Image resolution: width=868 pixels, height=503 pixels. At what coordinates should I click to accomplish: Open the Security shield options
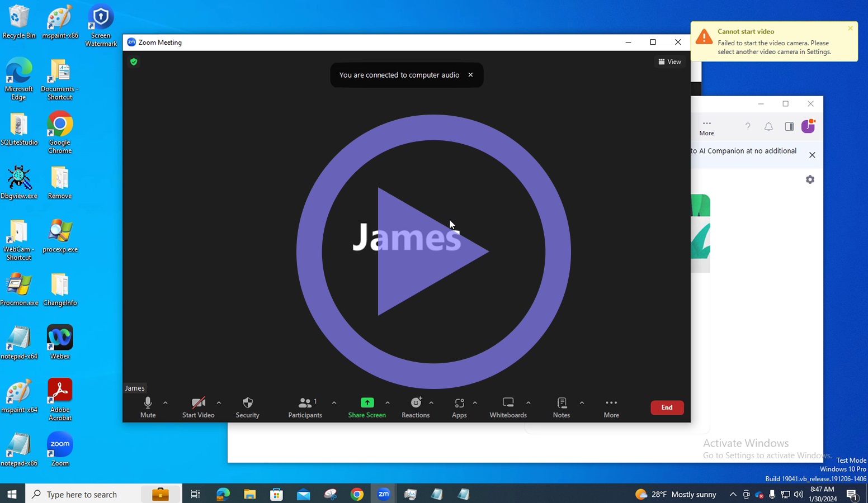coord(247,407)
